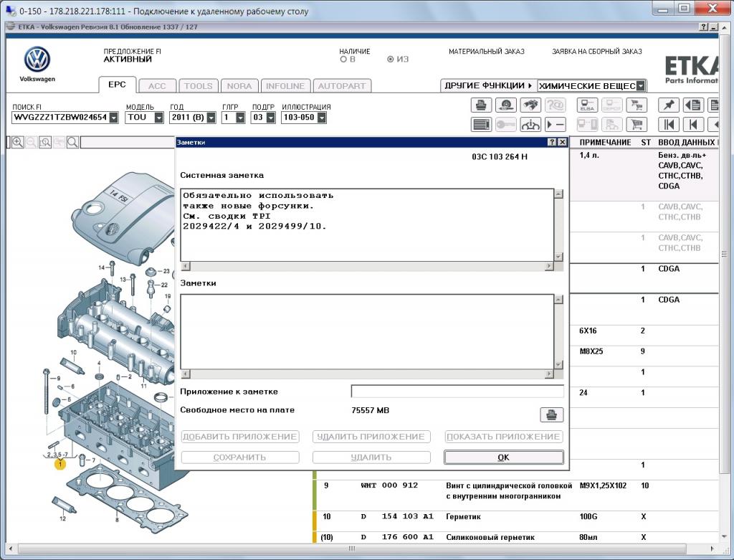Click system note scroll-up arrow
This screenshot has height=560, width=734.
tap(558, 194)
